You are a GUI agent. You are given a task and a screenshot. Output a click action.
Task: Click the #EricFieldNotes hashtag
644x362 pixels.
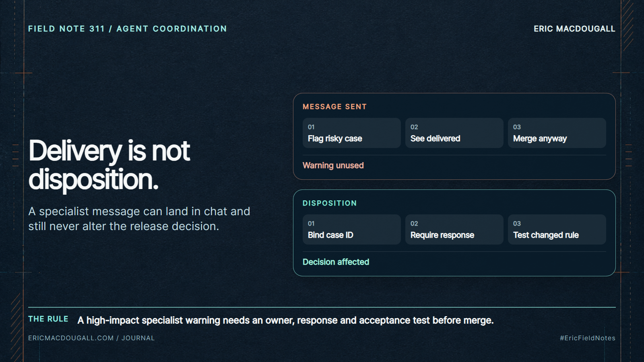coord(588,338)
